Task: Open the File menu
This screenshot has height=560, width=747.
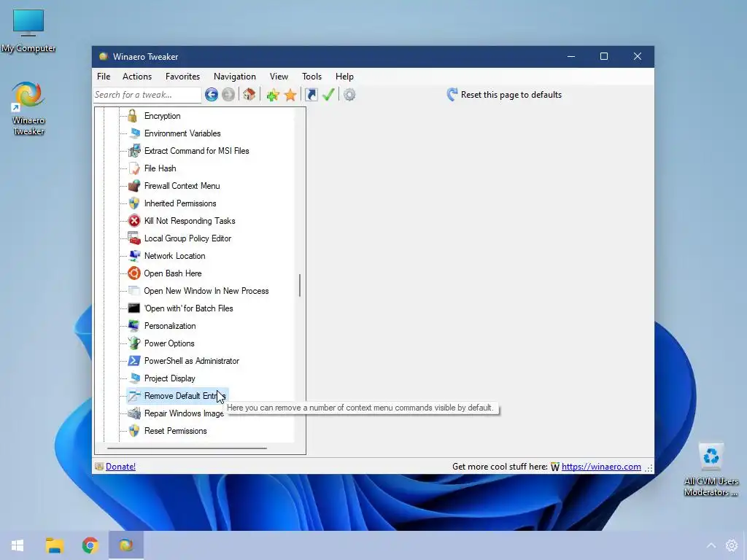Action: coord(104,76)
